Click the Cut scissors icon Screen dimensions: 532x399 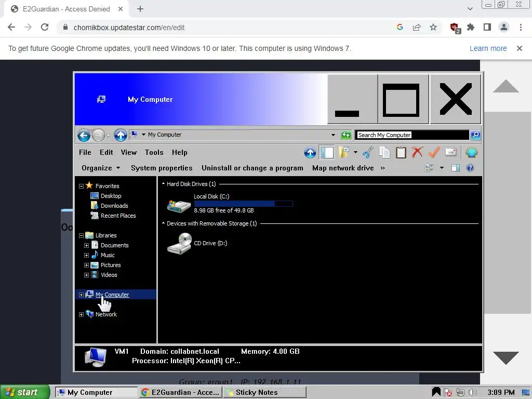pos(368,152)
